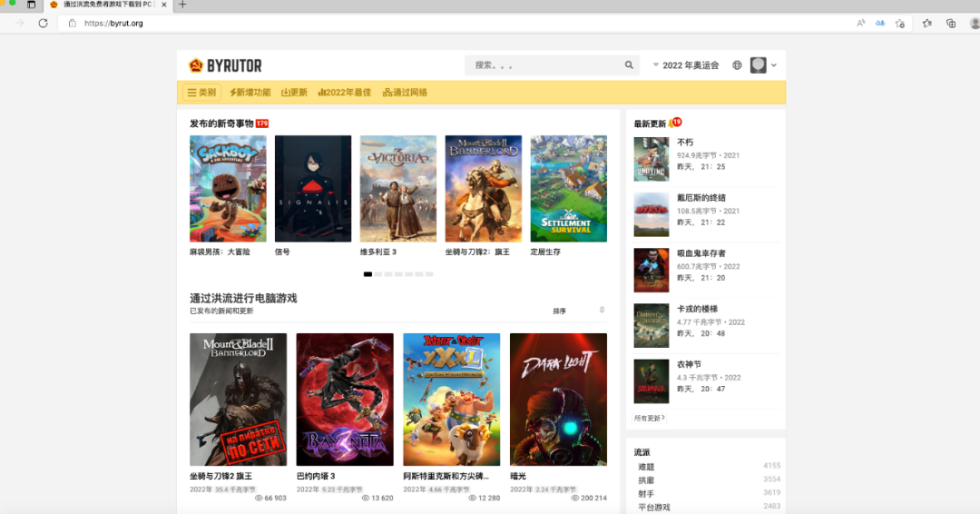Open the 2022年最佳 menu item
This screenshot has width=980, height=514.
pyautogui.click(x=345, y=93)
